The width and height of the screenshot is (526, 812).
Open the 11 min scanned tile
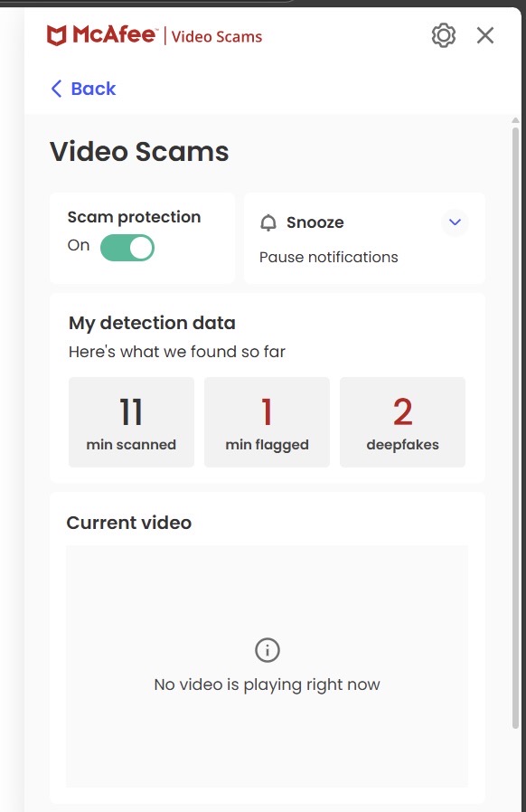(132, 422)
